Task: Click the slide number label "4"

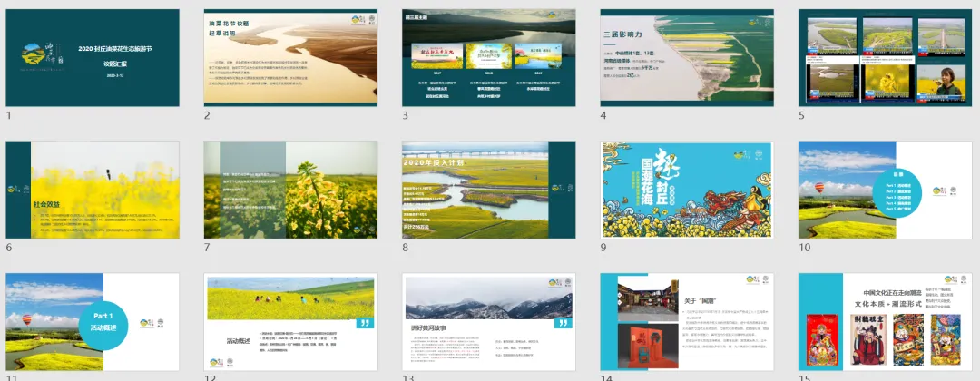Action: click(x=603, y=115)
